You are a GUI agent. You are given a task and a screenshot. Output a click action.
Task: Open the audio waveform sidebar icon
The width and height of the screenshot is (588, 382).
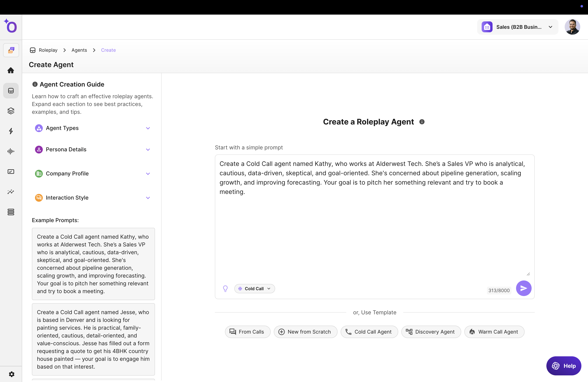click(11, 151)
